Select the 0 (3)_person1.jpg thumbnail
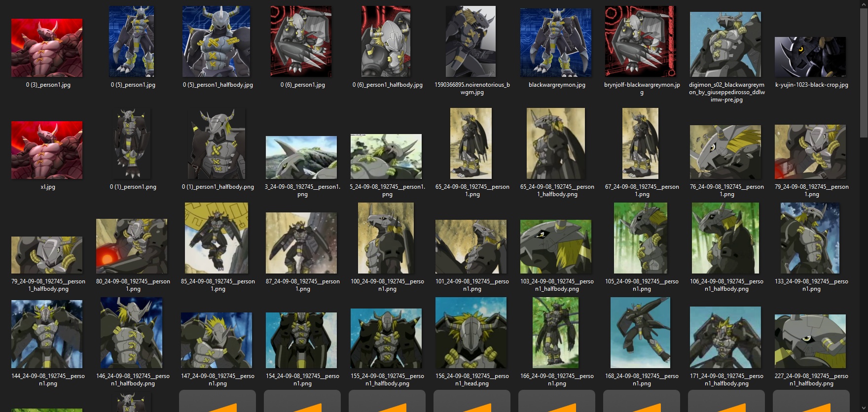This screenshot has height=412, width=868. click(x=47, y=48)
